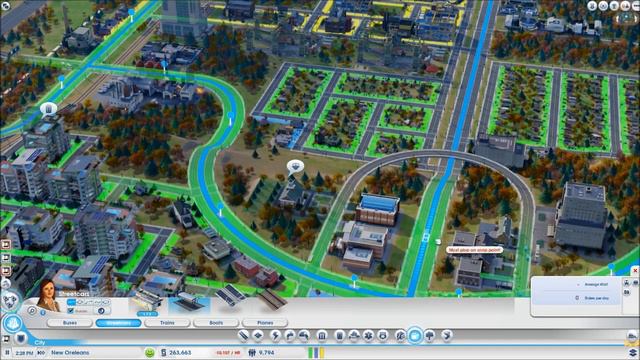
Task: Click the orange tooltip label on the map
Action: [x=474, y=249]
